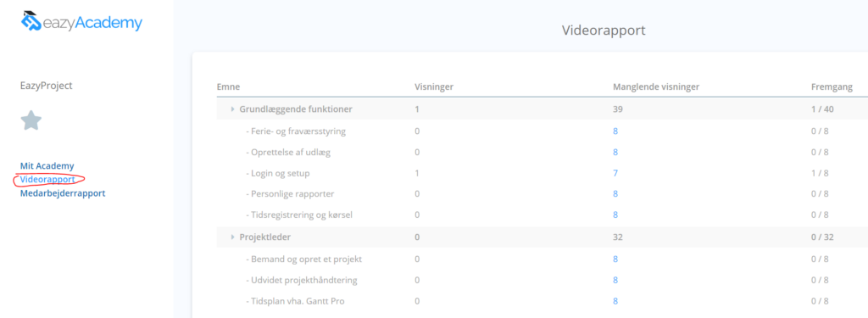Viewport: 868px width, 318px height.
Task: Click missing views 8 for Ferie- og fraværsstyring
Action: (x=615, y=131)
